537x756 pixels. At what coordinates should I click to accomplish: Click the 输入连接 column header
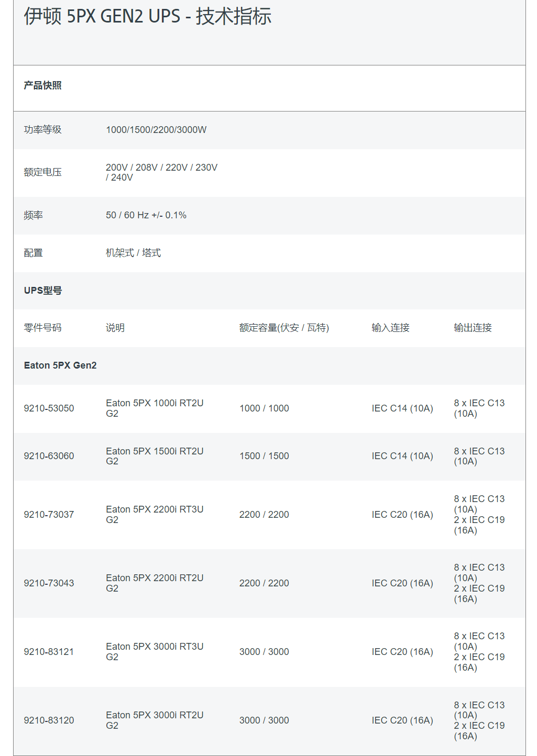click(390, 328)
